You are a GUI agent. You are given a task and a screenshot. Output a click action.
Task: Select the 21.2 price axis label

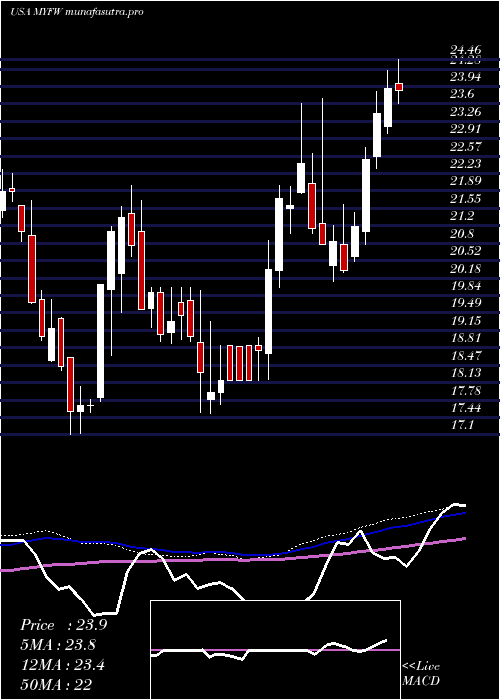point(462,216)
